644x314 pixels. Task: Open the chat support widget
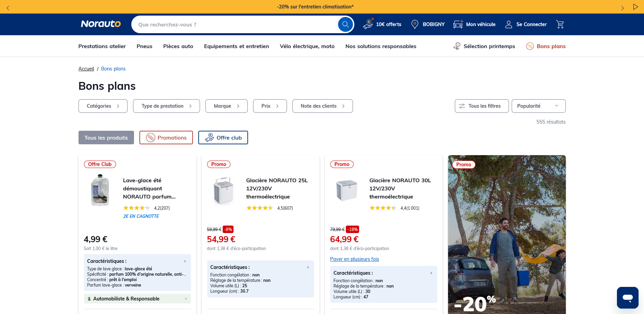tap(628, 298)
